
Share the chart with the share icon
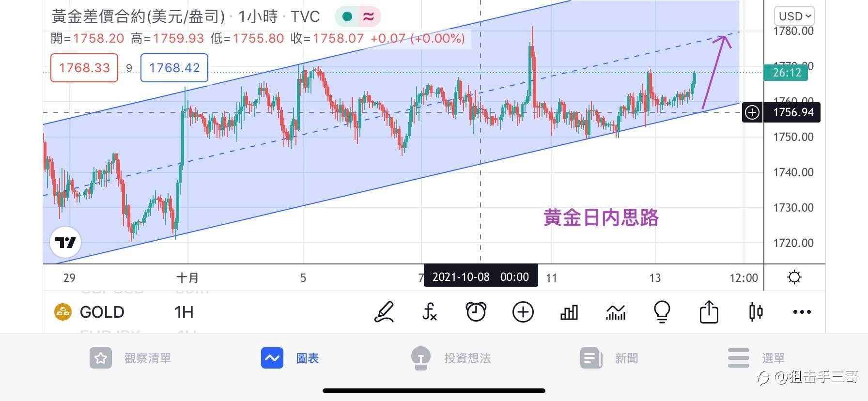pos(709,312)
